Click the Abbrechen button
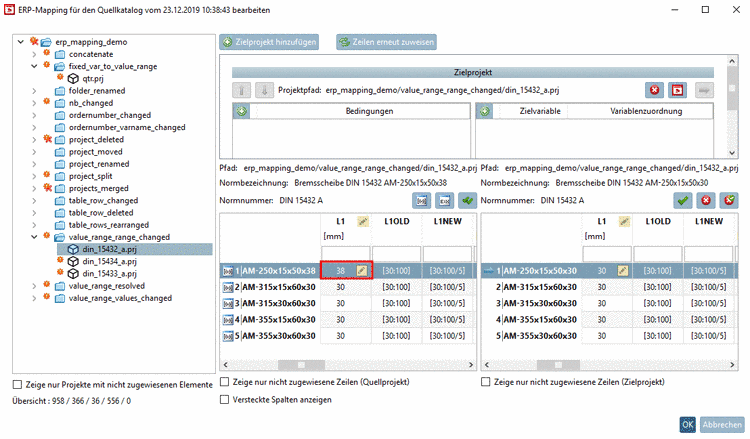This screenshot has height=439, width=750. [722, 424]
